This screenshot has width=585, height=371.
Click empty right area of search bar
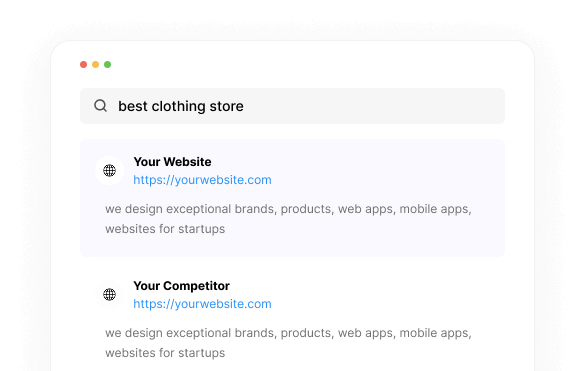pyautogui.click(x=373, y=106)
